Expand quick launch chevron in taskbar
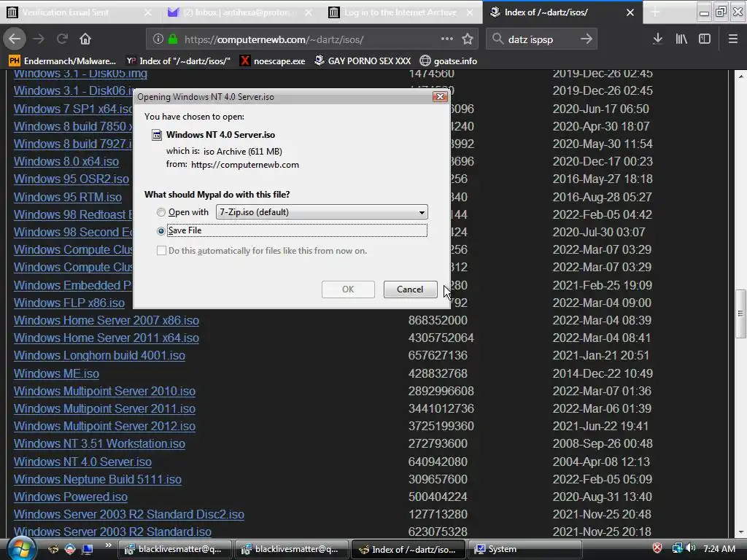The image size is (747, 560). (x=109, y=545)
